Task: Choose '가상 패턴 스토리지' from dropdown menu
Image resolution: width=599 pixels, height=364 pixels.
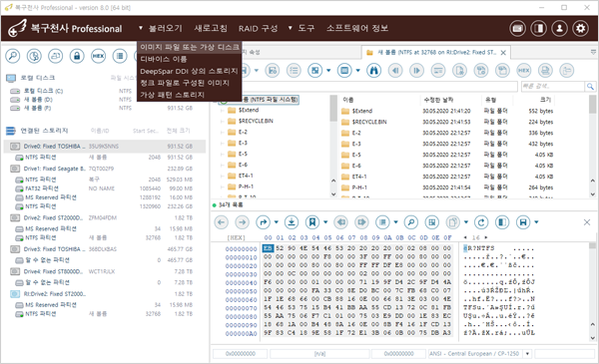Action: (172, 95)
